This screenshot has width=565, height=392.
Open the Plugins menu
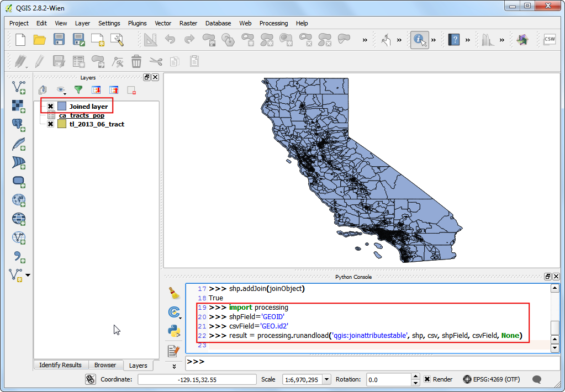pyautogui.click(x=138, y=23)
